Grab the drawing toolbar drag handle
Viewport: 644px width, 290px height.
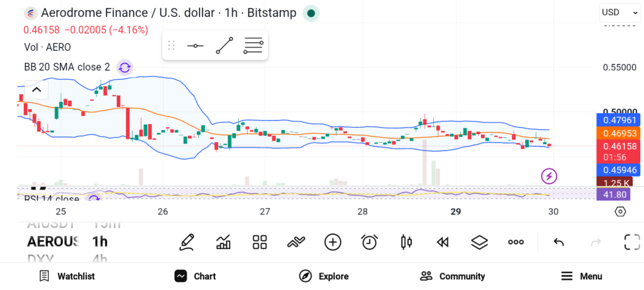(171, 45)
